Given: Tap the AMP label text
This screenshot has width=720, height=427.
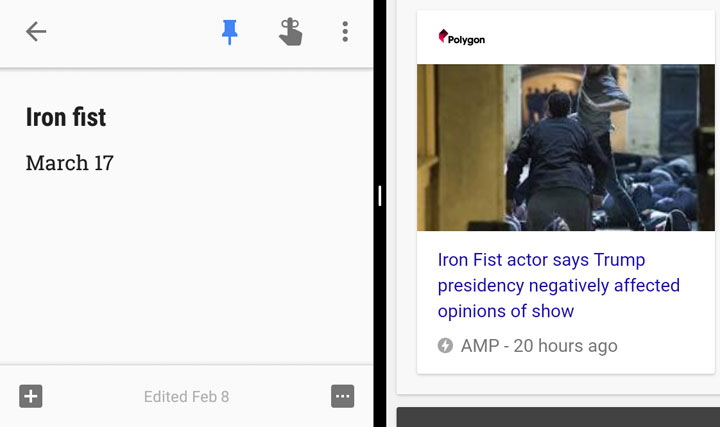Looking at the screenshot, I should click(x=480, y=346).
